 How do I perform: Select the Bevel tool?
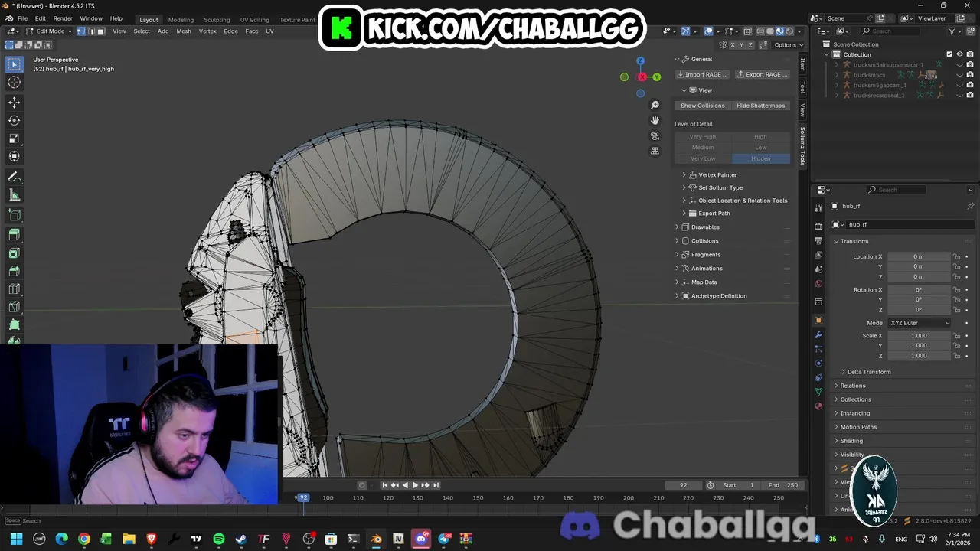click(x=14, y=270)
